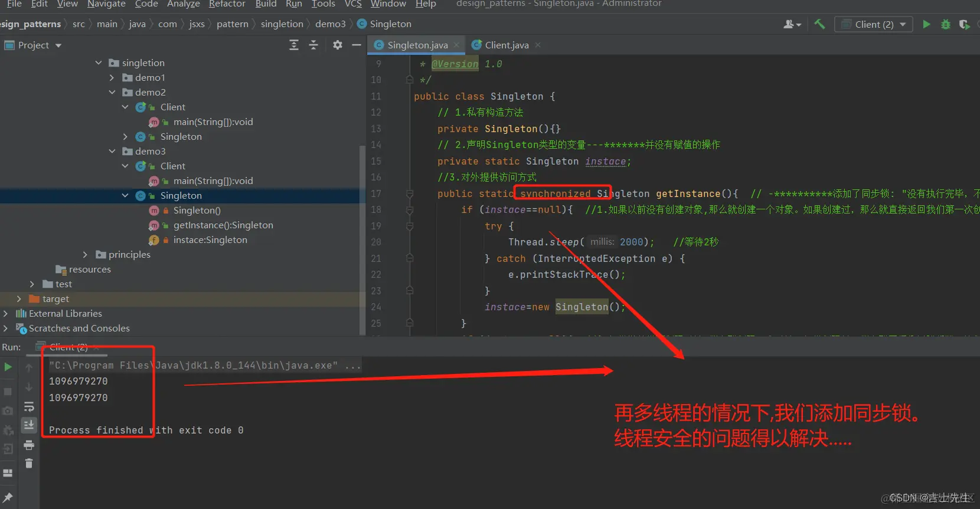Collapse the singletion folder in the tree

click(x=99, y=63)
